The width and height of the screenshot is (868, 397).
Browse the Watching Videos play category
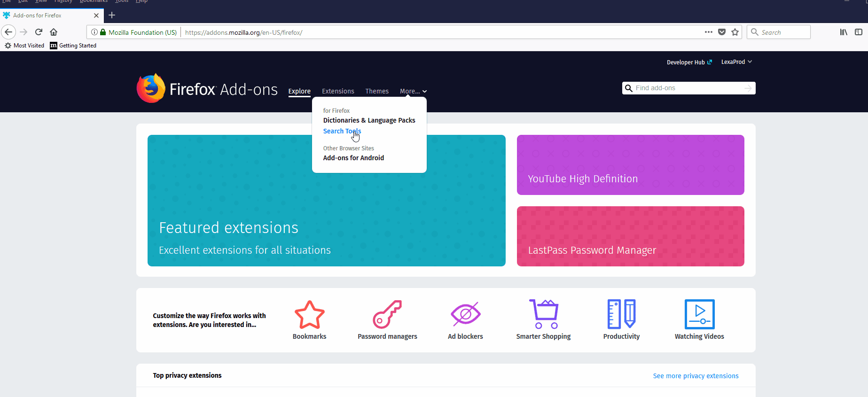coord(699,319)
